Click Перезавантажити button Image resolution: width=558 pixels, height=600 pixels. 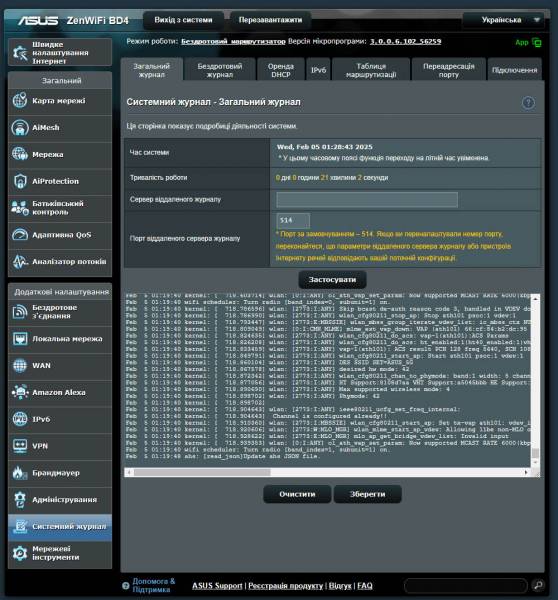[270, 20]
